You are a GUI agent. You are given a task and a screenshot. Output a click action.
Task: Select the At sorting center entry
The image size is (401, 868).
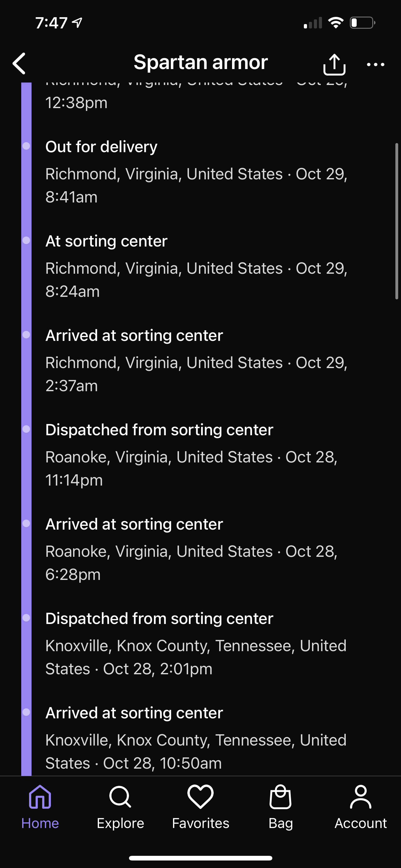[196, 266]
